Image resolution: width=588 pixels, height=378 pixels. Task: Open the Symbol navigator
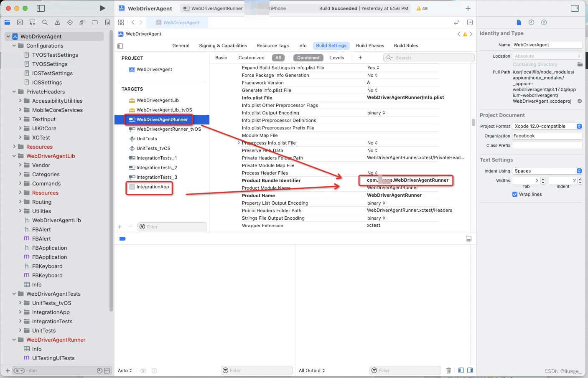(x=32, y=23)
